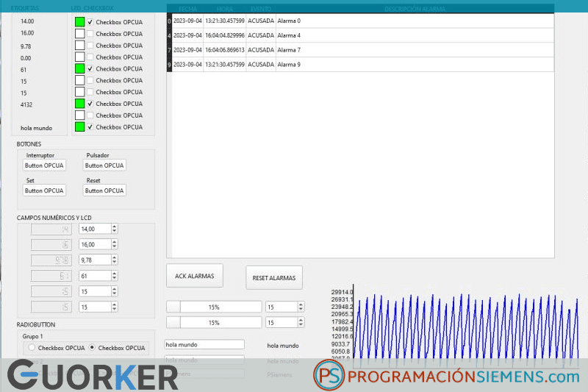
Task: Click the white LED beside second checkbox
Action: 79,33
